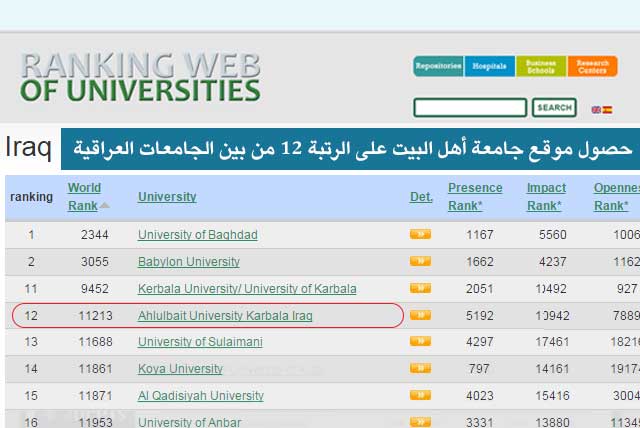Open Ahlulbait University Karbala Iraq link
Screen dimensions: 640x428
[x=225, y=315]
